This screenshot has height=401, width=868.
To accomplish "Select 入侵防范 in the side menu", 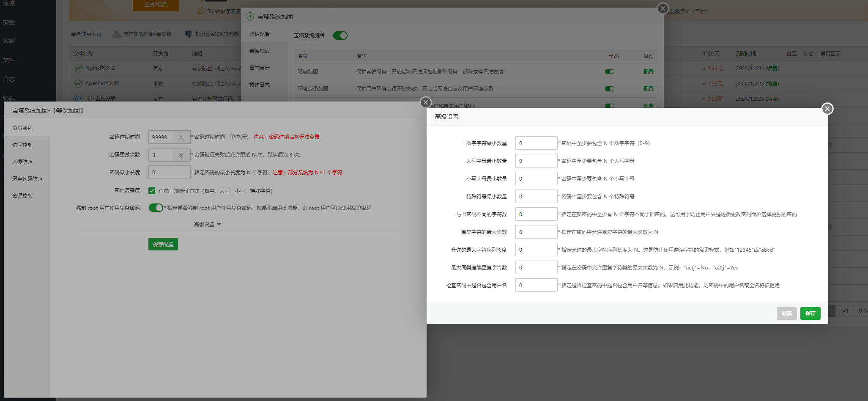I will pos(27,162).
